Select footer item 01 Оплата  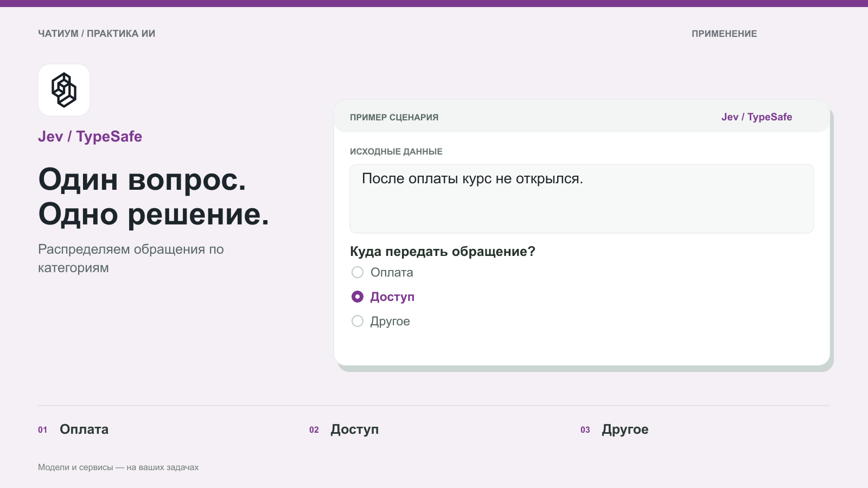pos(73,429)
